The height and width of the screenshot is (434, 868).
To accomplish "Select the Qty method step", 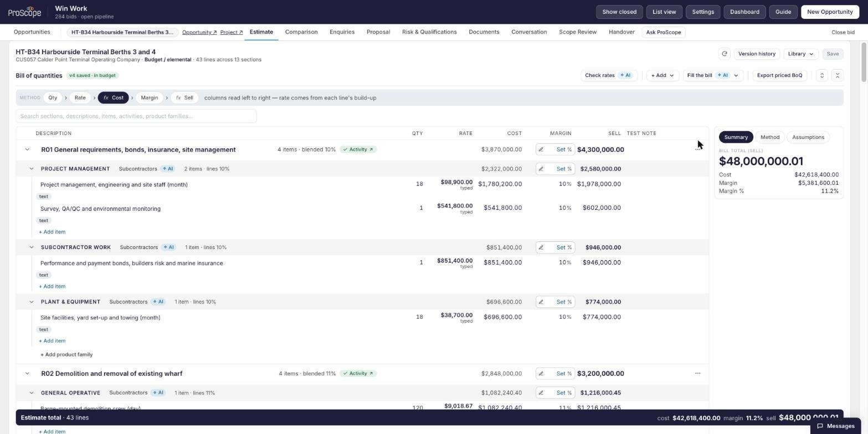I will tap(53, 98).
